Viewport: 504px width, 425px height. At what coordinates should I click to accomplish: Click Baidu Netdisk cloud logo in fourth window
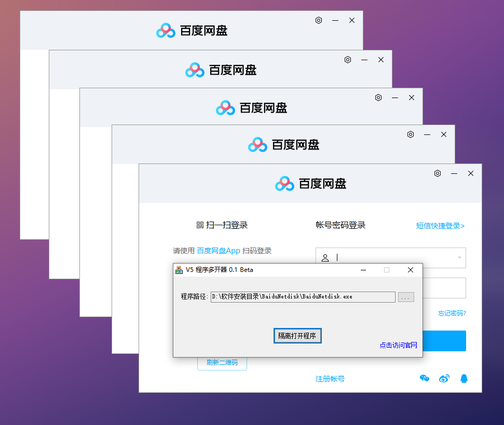257,145
